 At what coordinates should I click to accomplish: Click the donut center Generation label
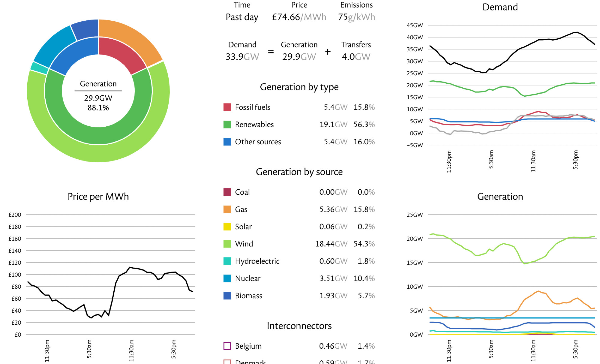click(x=98, y=84)
